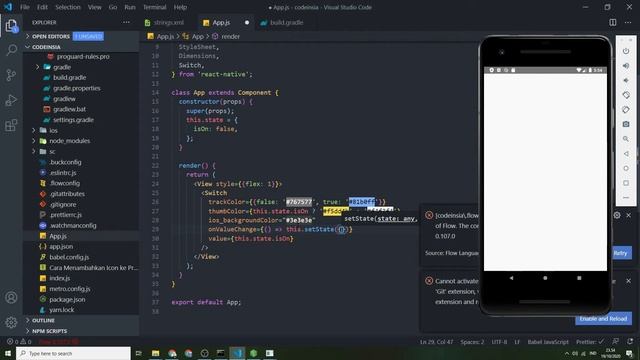Open the Explorer view in the activity bar
The image size is (640, 360).
pyautogui.click(x=11, y=25)
